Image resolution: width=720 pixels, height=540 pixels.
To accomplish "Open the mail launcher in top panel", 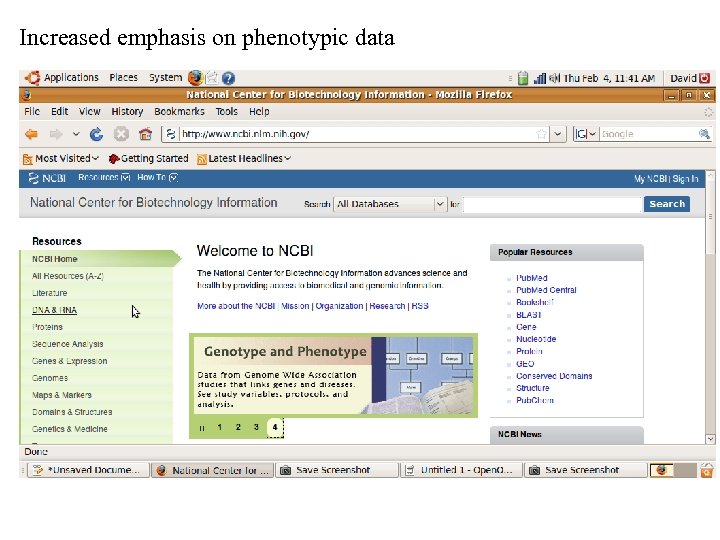I will coord(212,78).
